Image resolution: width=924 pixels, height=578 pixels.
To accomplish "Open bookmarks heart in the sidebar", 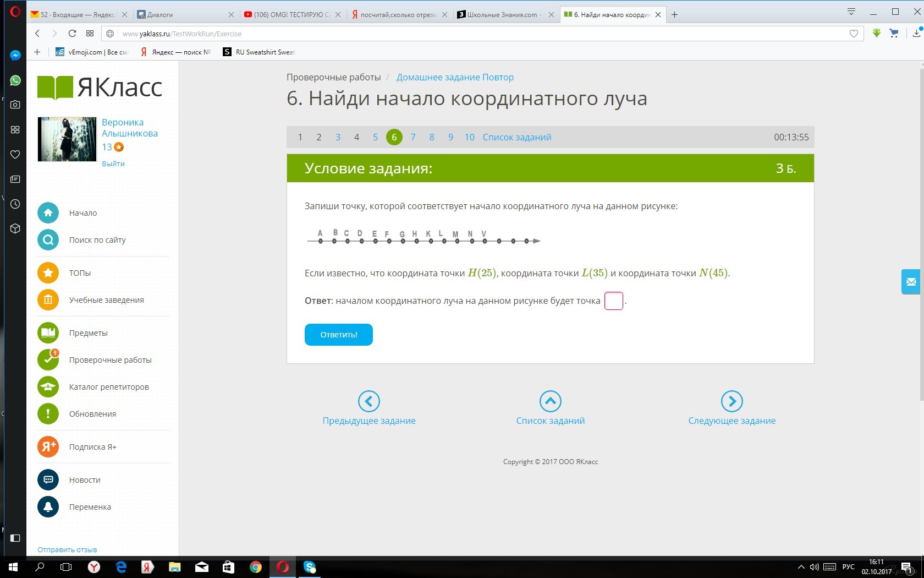I will tap(15, 154).
